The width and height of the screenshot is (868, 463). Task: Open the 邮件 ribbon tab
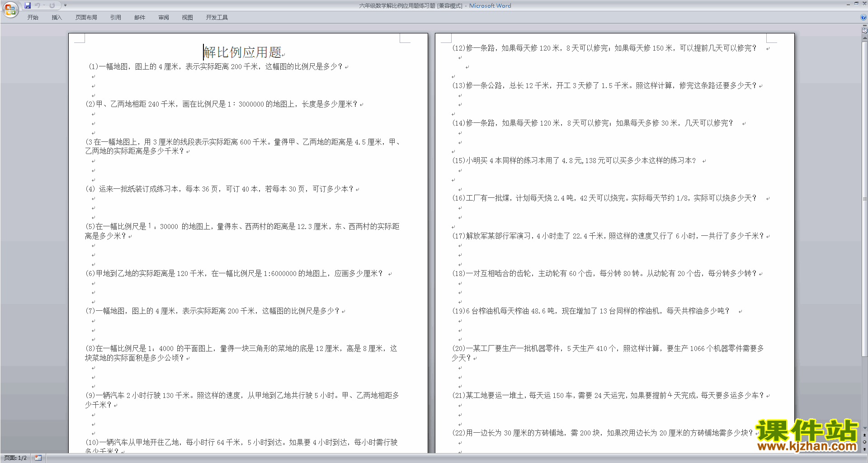tap(140, 17)
